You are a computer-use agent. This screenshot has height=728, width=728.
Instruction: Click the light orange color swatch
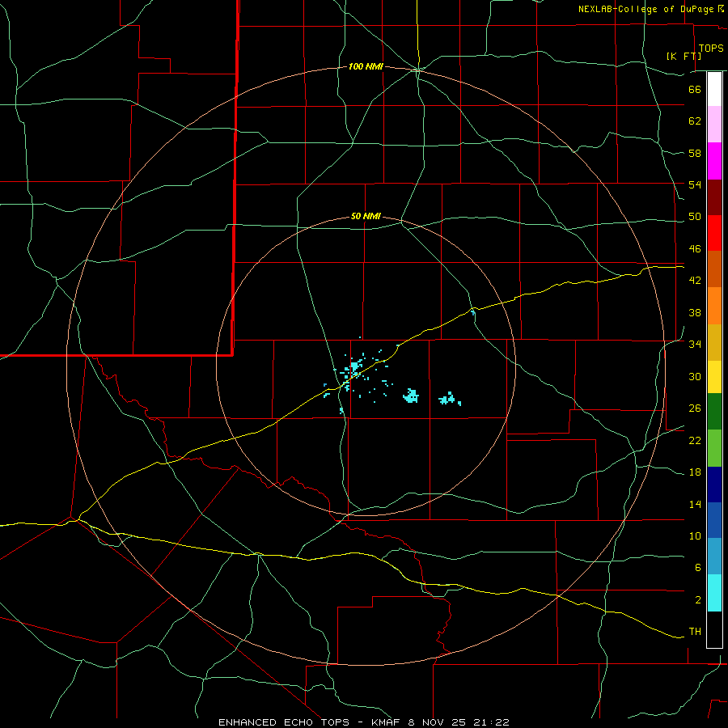714,306
